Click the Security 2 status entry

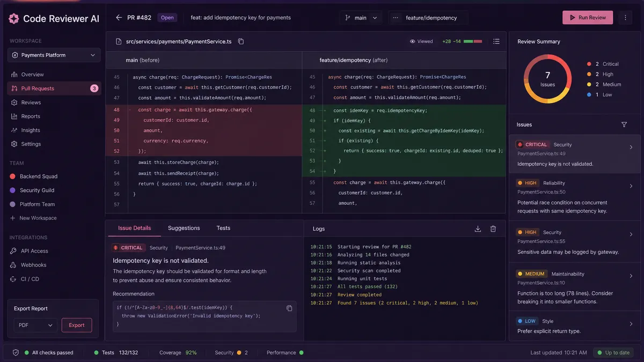pos(231,352)
